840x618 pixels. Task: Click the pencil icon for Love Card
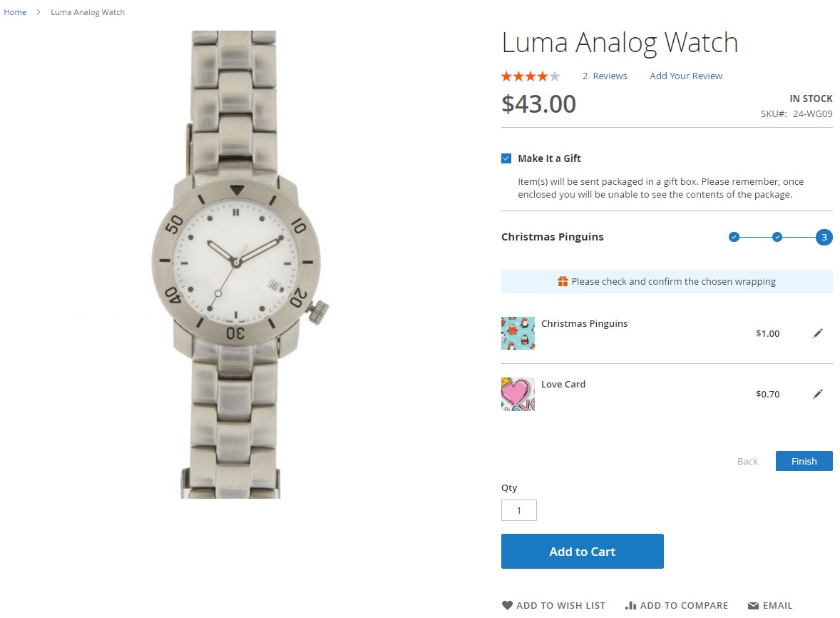click(818, 394)
